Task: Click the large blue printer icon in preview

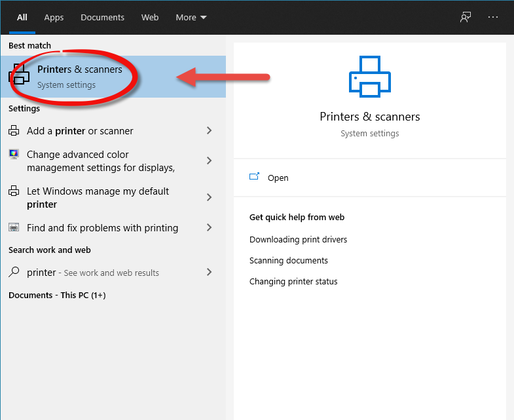Action: 370,77
